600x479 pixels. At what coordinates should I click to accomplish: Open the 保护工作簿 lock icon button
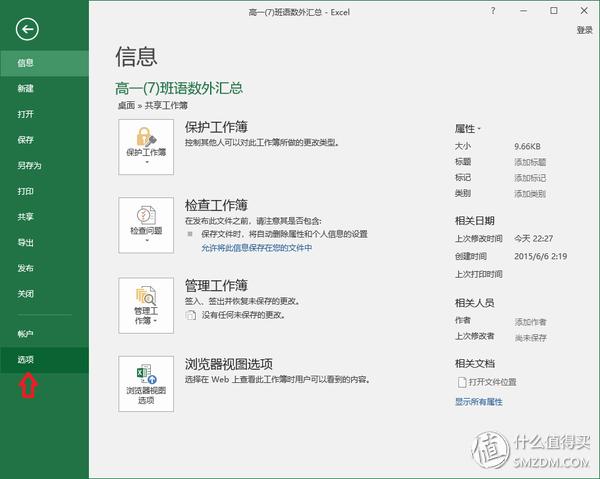click(x=146, y=147)
